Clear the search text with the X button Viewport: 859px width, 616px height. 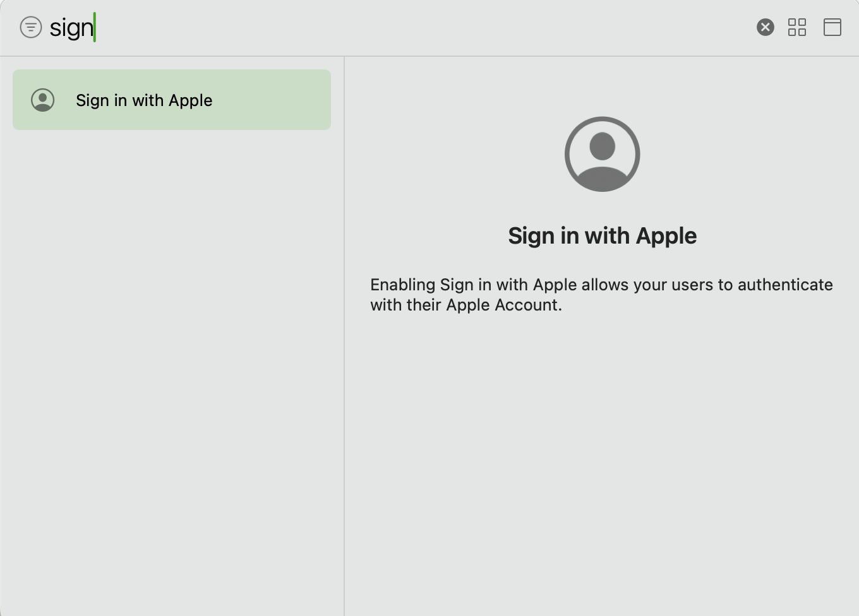tap(765, 27)
